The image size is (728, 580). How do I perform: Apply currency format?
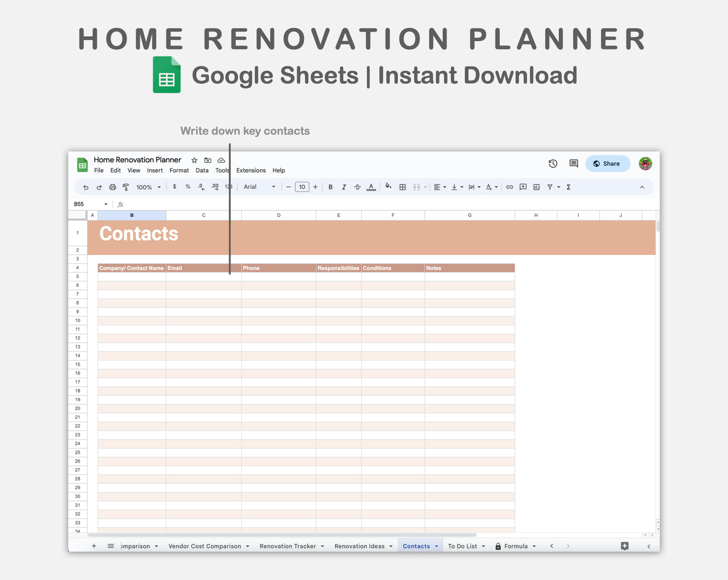pyautogui.click(x=174, y=187)
